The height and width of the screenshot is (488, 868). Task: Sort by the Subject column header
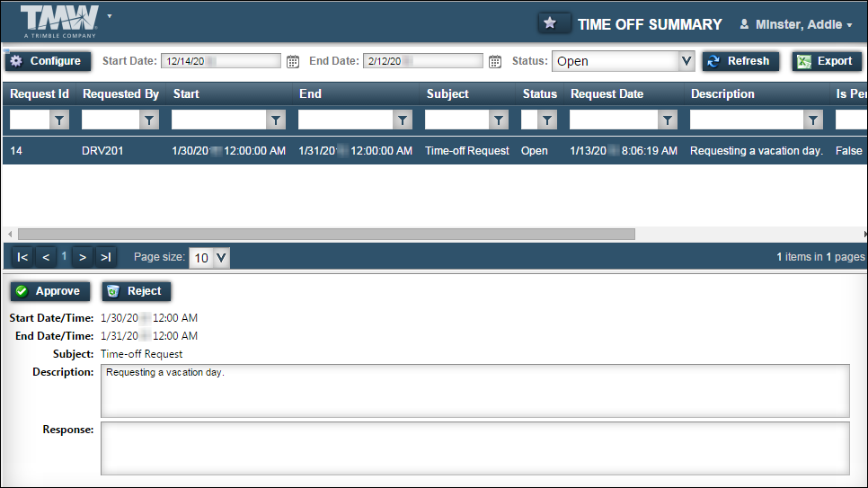[x=447, y=93]
